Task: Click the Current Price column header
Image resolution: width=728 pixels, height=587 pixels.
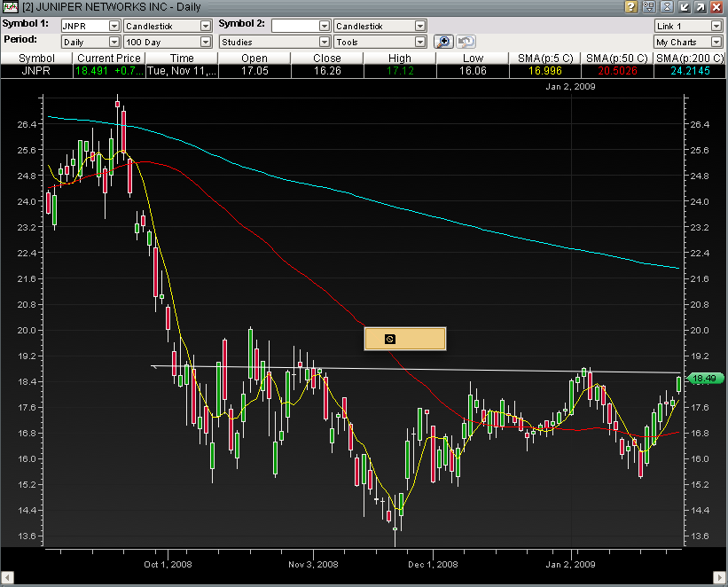Action: (109, 58)
